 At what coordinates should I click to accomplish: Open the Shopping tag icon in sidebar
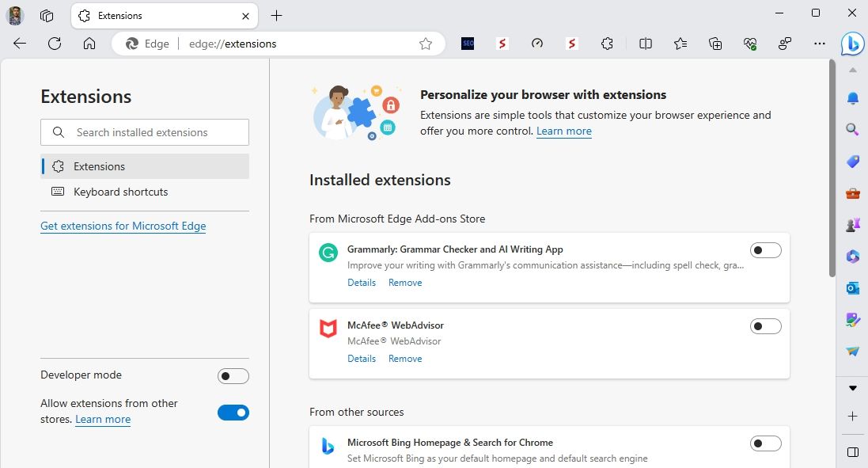(x=852, y=162)
